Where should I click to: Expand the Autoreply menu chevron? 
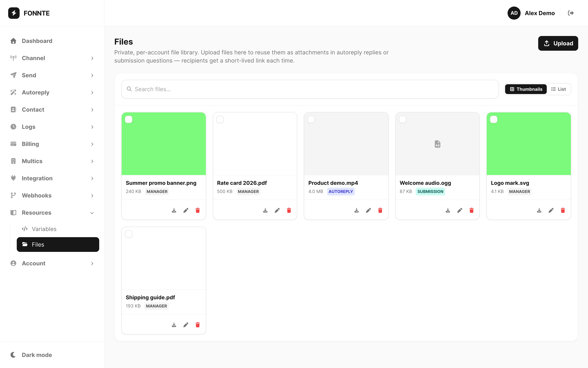92,92
